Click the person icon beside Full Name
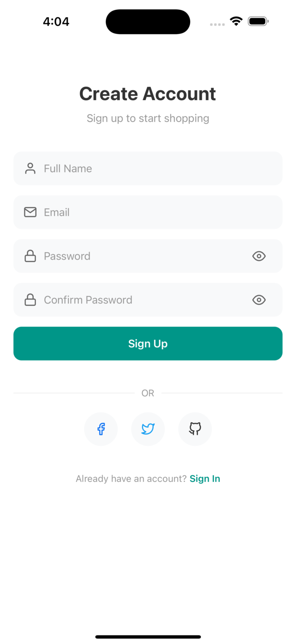296x644 pixels. click(x=30, y=168)
